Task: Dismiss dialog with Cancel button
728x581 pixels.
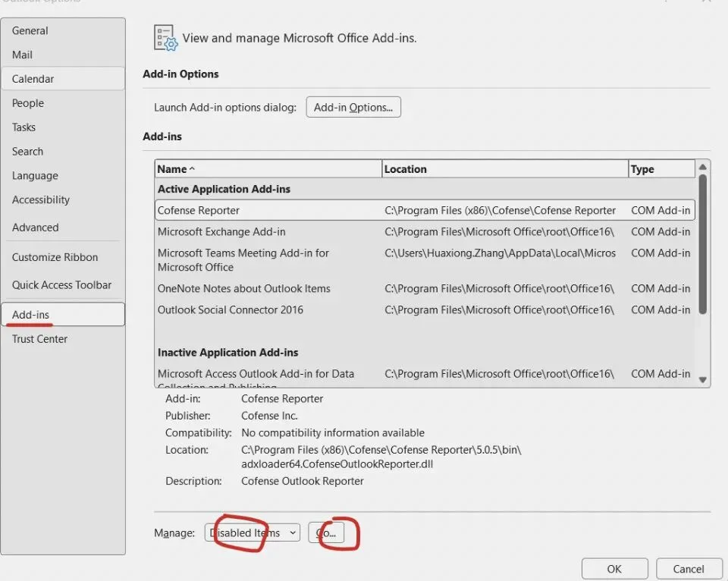Action: (x=689, y=569)
